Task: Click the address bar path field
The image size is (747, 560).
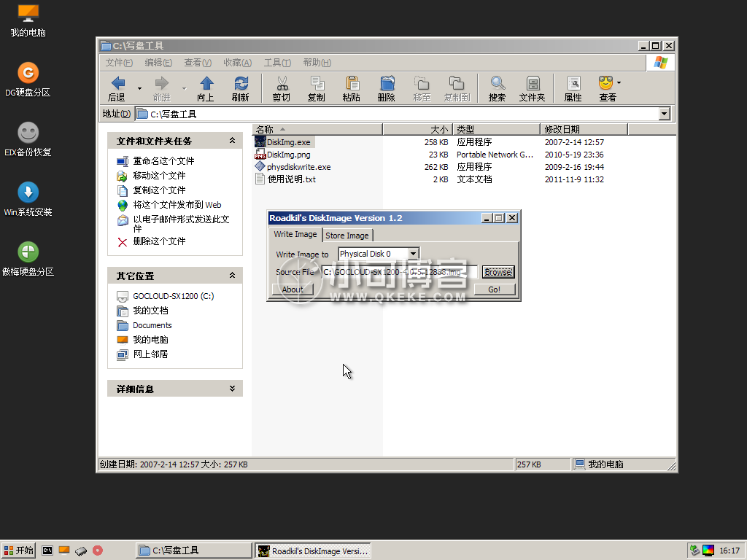Action: tap(397, 113)
